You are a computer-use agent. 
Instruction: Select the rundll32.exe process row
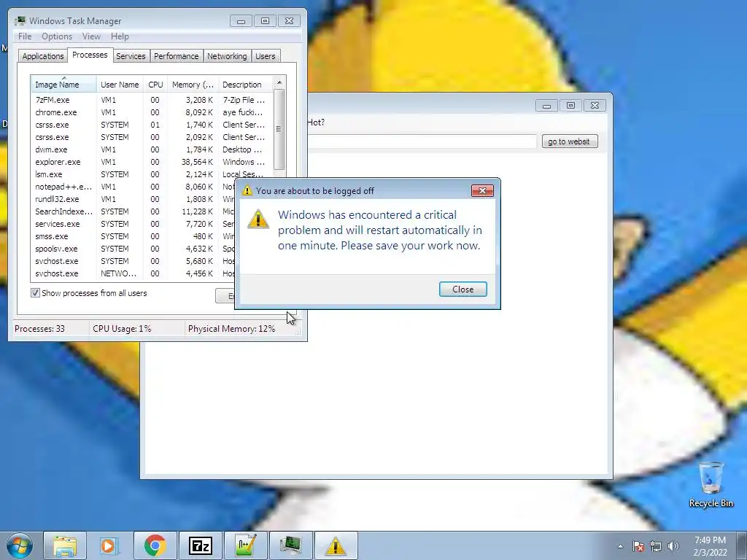coord(133,199)
